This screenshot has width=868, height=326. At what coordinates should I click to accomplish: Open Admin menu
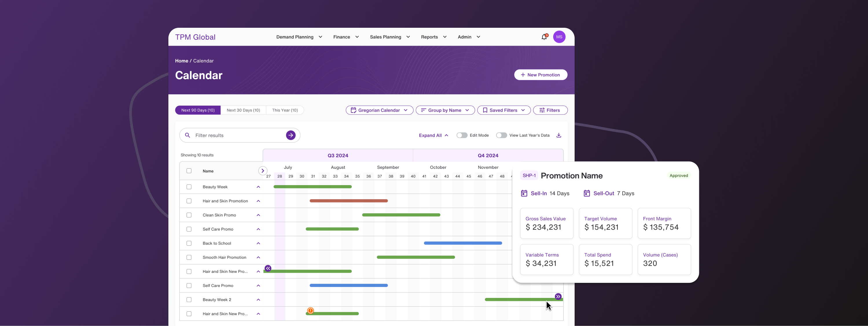[469, 37]
